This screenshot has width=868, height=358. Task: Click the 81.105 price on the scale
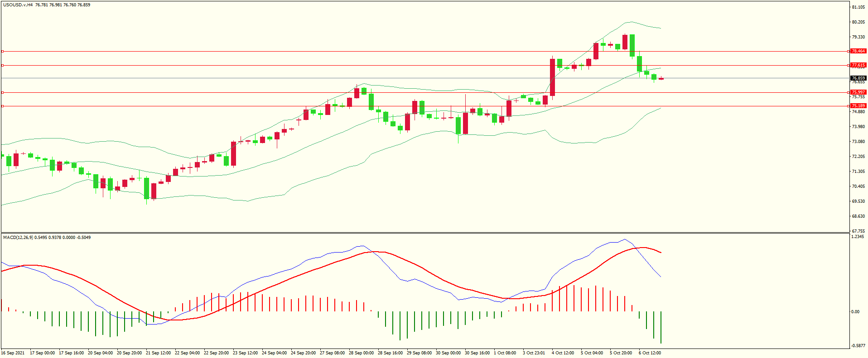tap(858, 7)
